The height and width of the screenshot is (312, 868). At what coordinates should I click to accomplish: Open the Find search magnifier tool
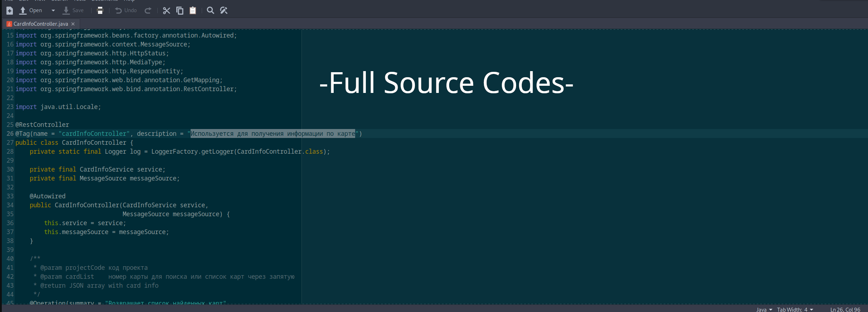(211, 11)
